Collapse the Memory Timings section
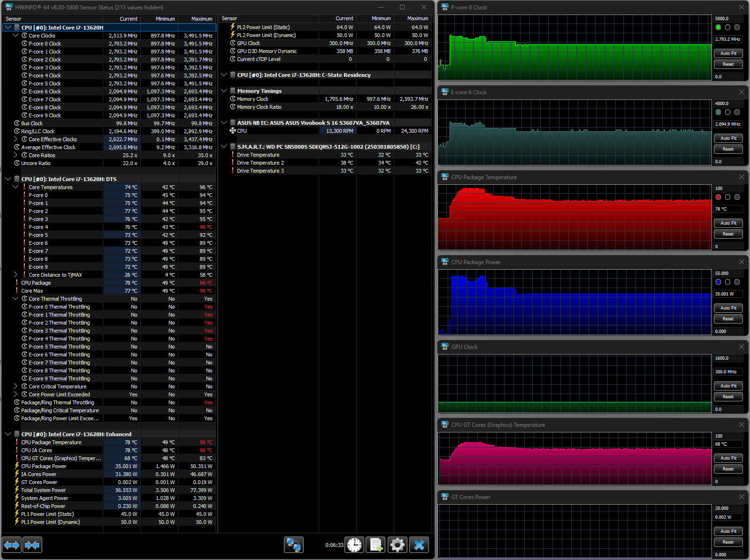Screen dimensions: 750x560 coord(224,91)
